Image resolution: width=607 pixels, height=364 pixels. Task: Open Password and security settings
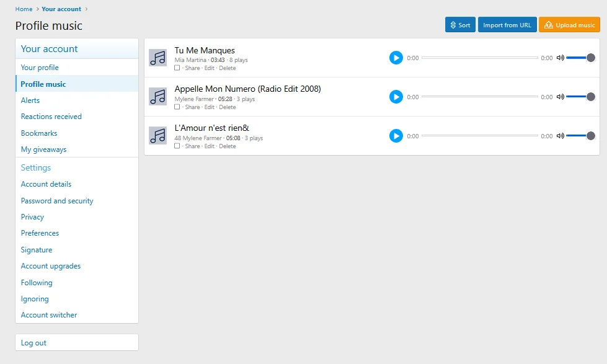(77, 201)
